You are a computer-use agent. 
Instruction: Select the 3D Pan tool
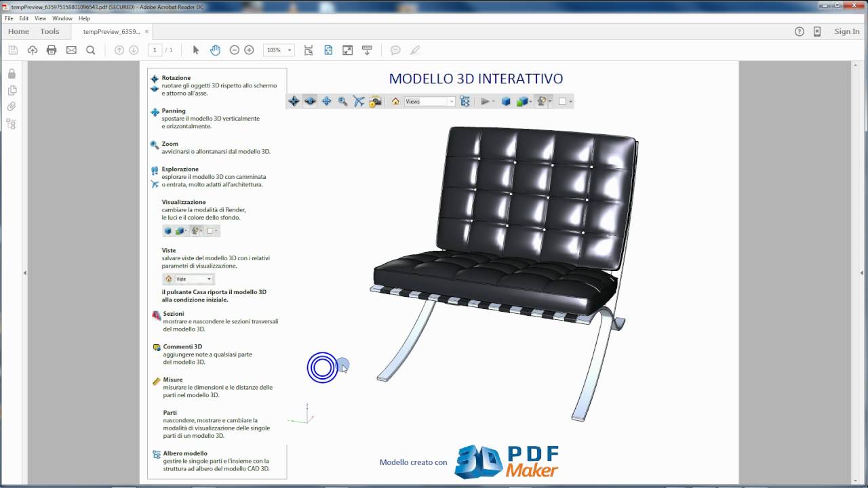click(x=326, y=102)
